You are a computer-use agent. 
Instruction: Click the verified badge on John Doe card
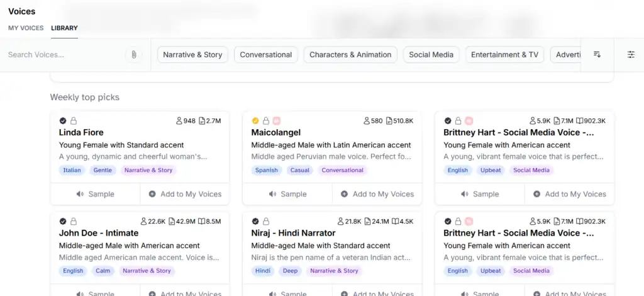click(63, 222)
